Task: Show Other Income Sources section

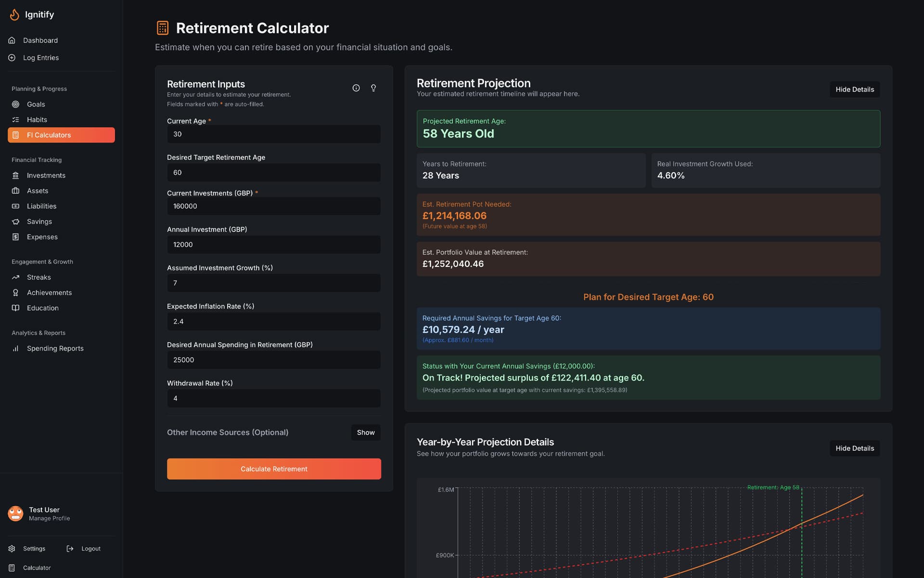Action: point(366,433)
